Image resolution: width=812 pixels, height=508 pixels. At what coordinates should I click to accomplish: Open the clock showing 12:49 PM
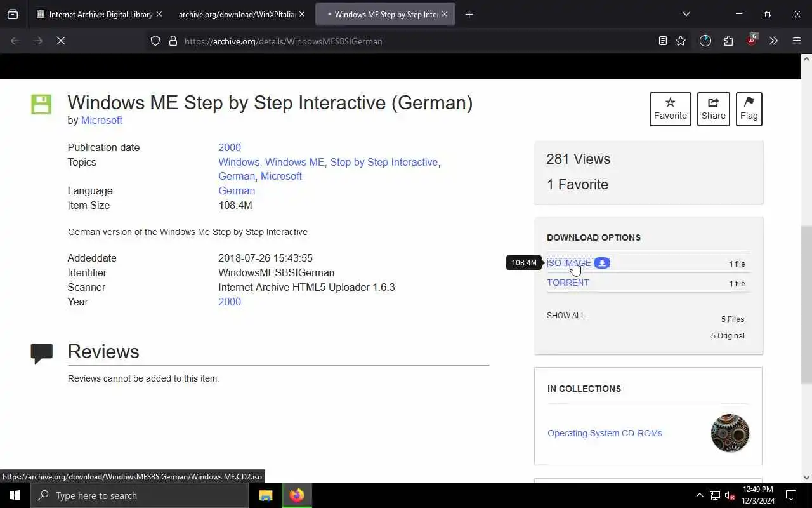click(x=757, y=495)
